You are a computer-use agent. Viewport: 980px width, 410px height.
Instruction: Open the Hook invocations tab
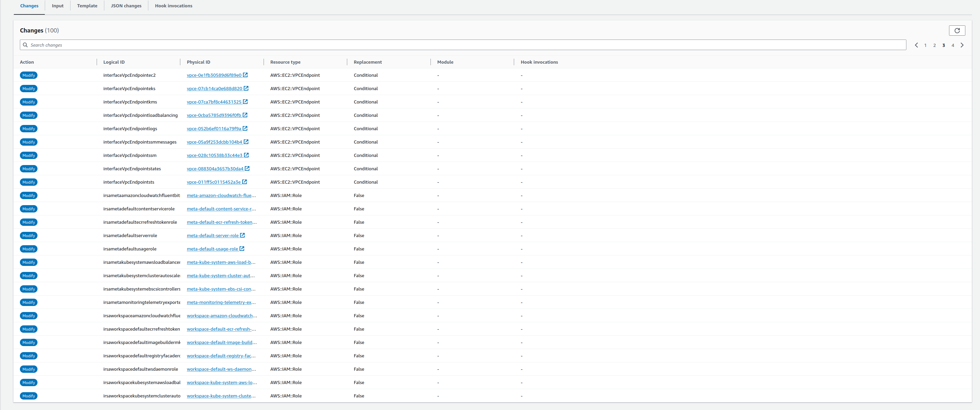174,6
